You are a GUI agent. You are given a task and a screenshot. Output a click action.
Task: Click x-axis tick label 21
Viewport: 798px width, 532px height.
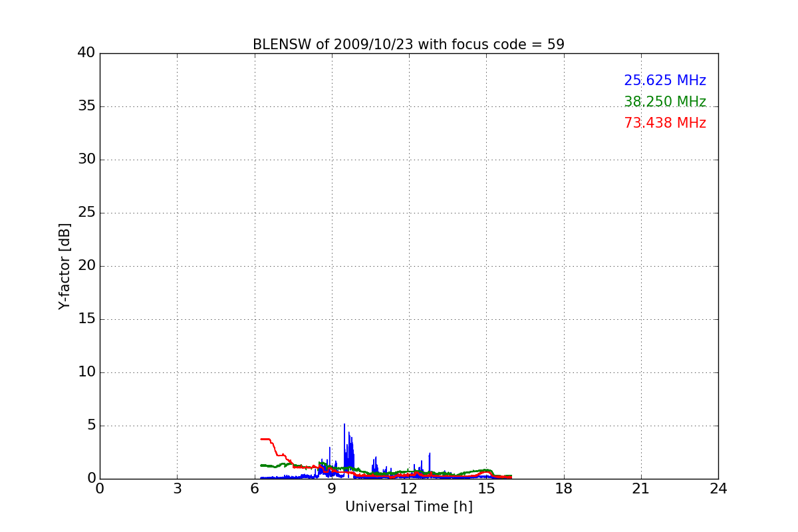pos(641,489)
